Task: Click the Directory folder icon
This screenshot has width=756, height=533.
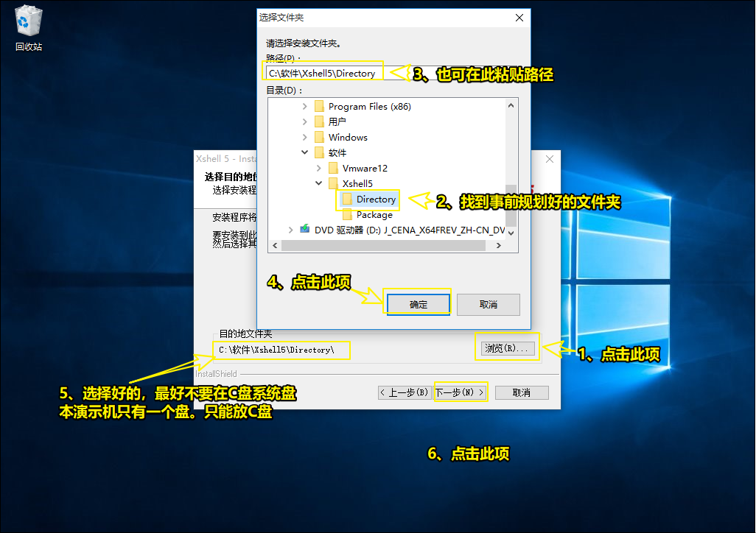Action: coord(347,199)
